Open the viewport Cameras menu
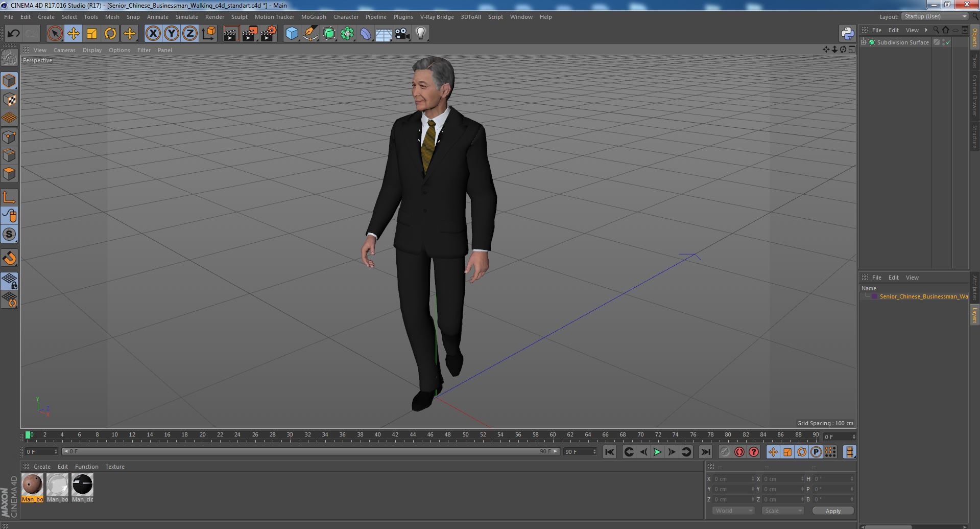Screen dimensions: 980x529 coord(64,50)
